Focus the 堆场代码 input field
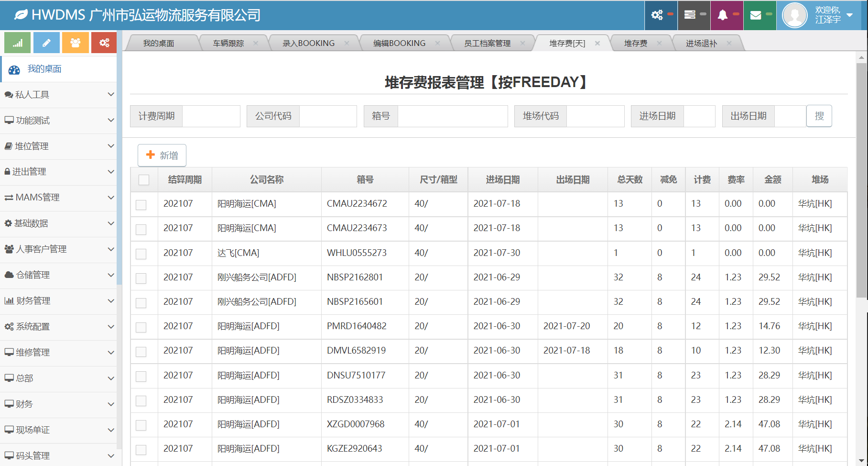Image resolution: width=868 pixels, height=466 pixels. [596, 116]
